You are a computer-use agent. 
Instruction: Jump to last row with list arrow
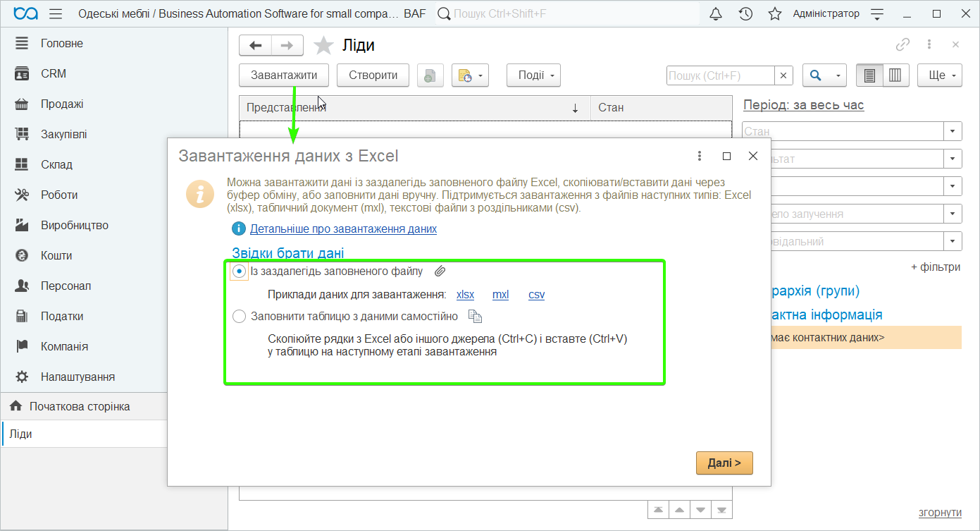click(722, 509)
